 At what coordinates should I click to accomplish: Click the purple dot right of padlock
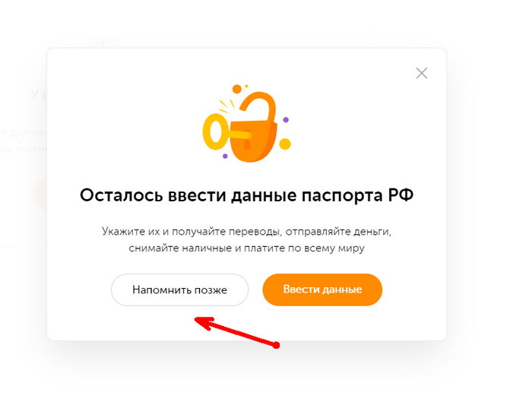pos(286,120)
